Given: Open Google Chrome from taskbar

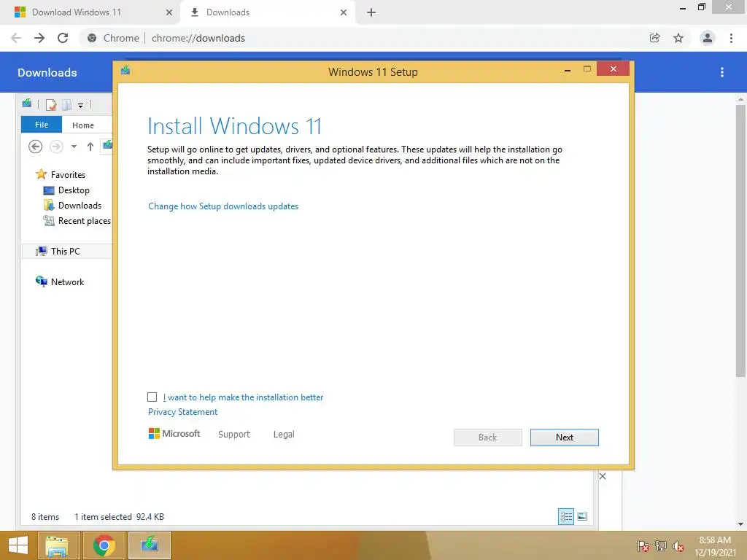Looking at the screenshot, I should (104, 545).
